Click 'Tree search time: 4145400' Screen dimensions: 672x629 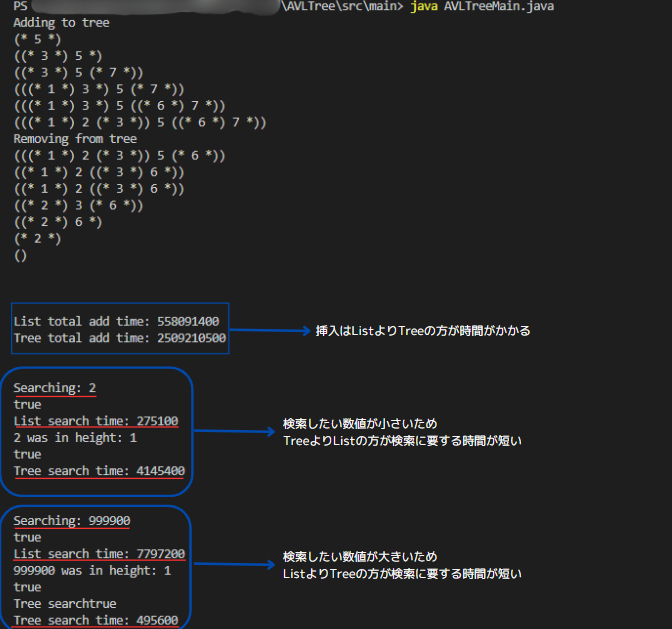click(x=99, y=471)
